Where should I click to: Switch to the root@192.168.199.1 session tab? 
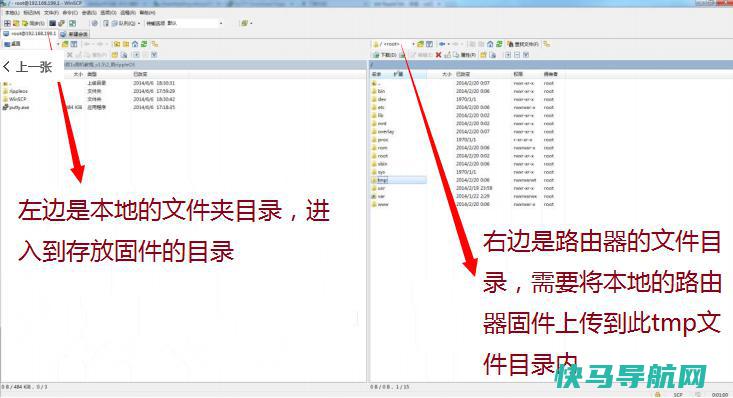[x=29, y=34]
